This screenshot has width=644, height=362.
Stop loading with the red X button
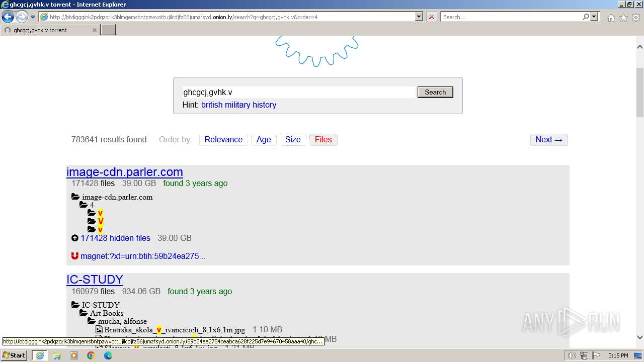click(431, 17)
